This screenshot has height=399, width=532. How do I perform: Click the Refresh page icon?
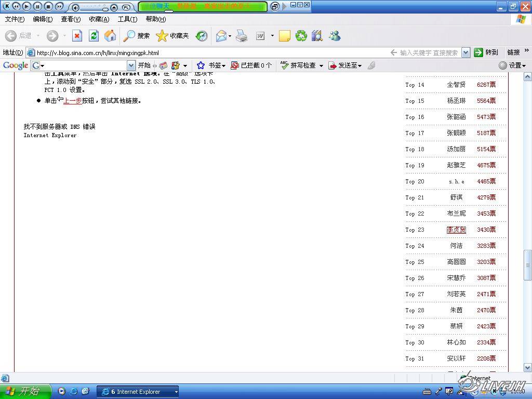94,36
